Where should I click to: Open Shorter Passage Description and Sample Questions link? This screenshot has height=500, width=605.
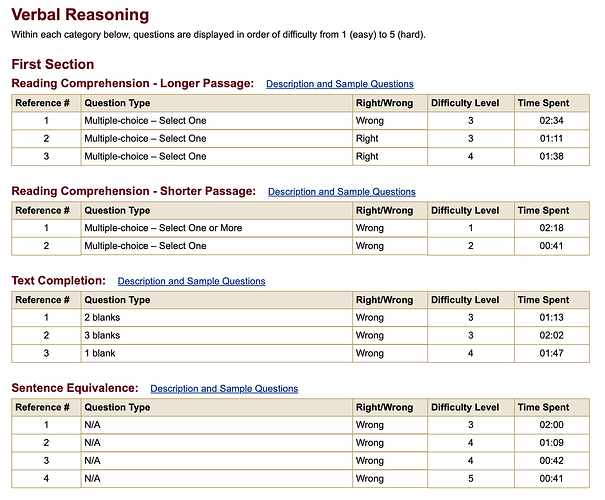(x=341, y=191)
